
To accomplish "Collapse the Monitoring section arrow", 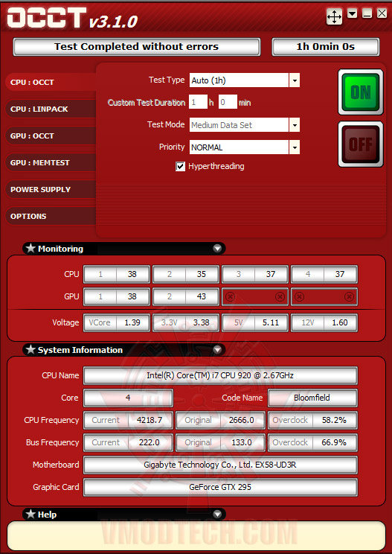I will 217,249.
